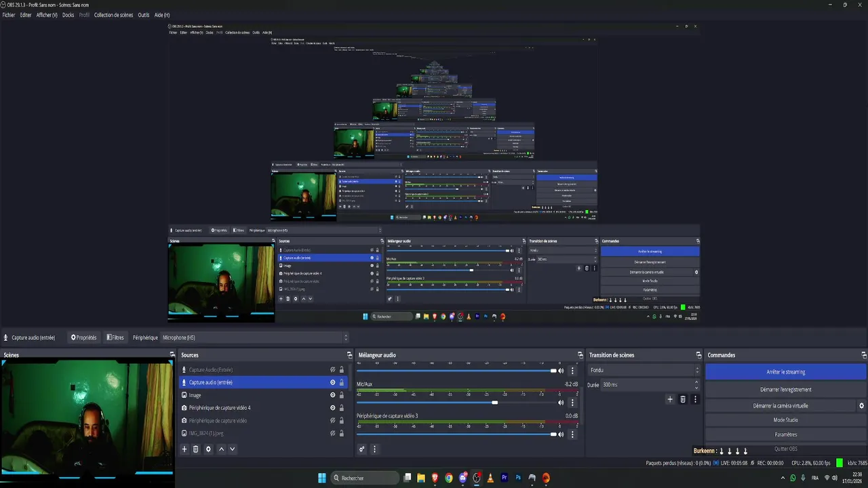Image resolution: width=868 pixels, height=488 pixels.
Task: Move selected source down with the arrow
Action: coord(233,449)
